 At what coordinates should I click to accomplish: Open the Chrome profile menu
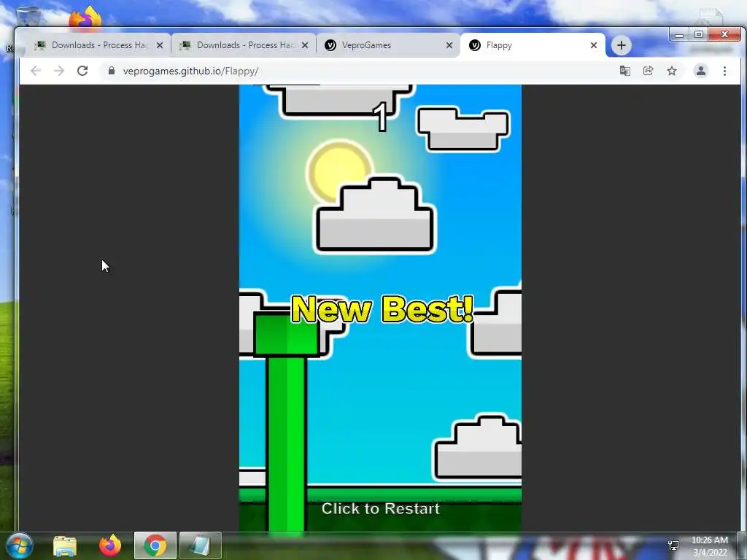point(701,71)
